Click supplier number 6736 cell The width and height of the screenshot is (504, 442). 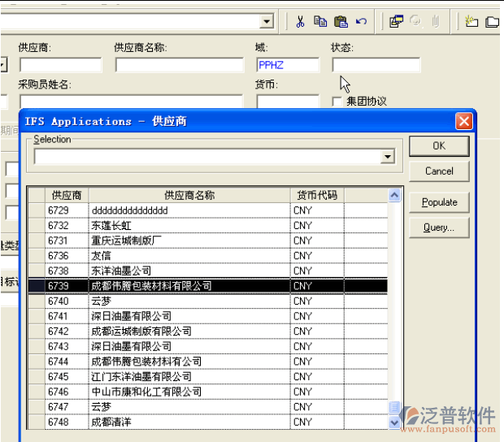[67, 256]
